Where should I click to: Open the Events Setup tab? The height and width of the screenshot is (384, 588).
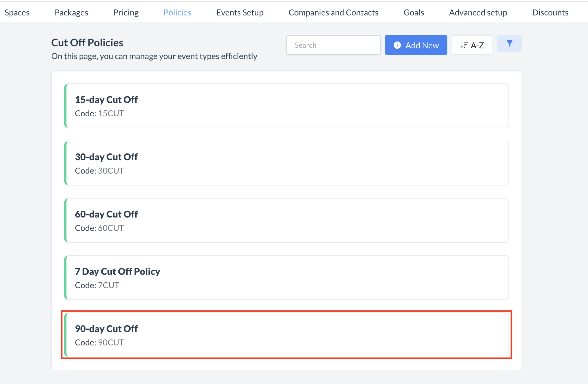[240, 12]
